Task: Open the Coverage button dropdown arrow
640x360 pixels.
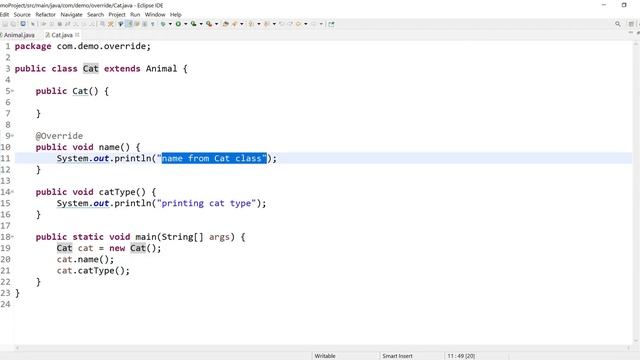Action: 201,24
